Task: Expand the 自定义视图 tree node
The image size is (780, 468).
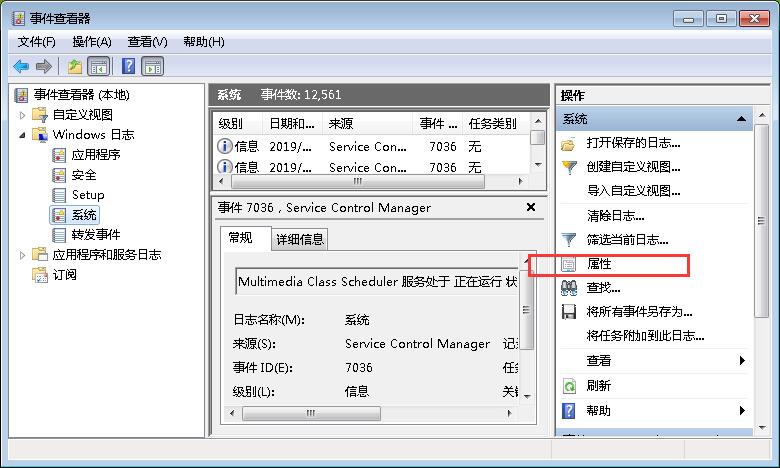Action: pyautogui.click(x=22, y=115)
